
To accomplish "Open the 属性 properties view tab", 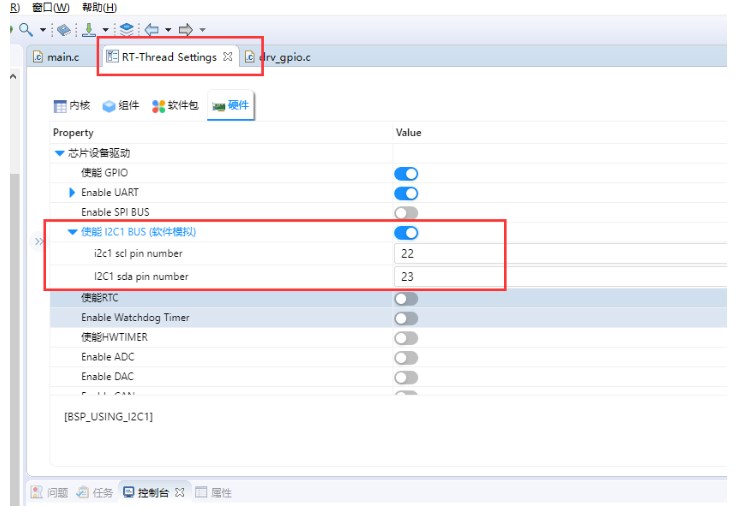I will click(213, 492).
